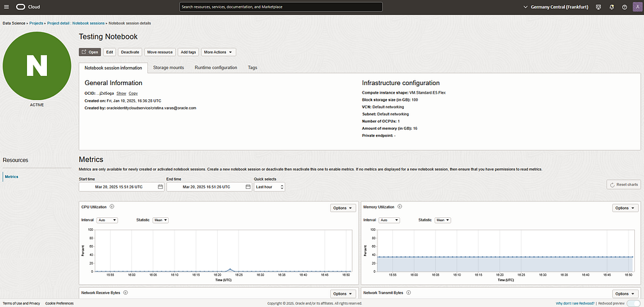The image size is (644, 307).
Task: Focus the search resources input field
Action: coord(281,7)
